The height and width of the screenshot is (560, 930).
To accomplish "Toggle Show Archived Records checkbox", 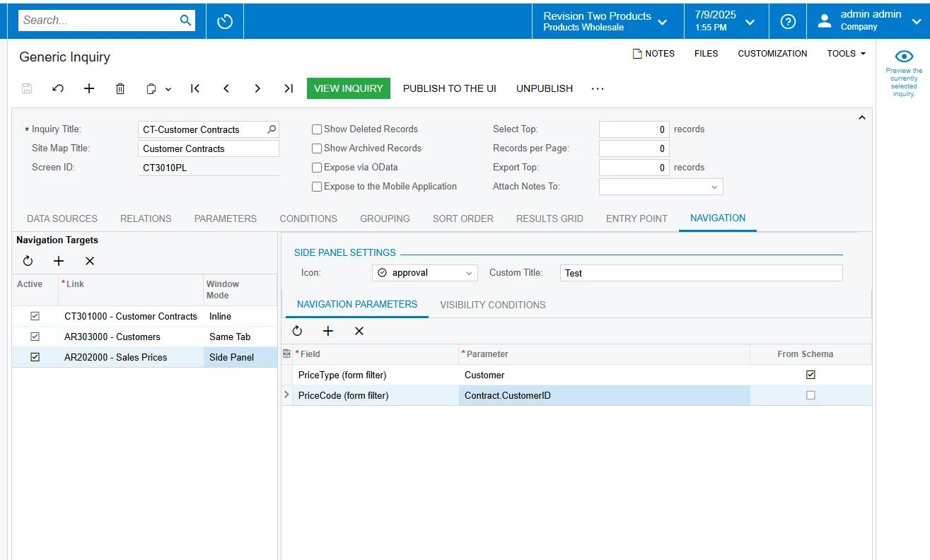I will click(x=317, y=148).
